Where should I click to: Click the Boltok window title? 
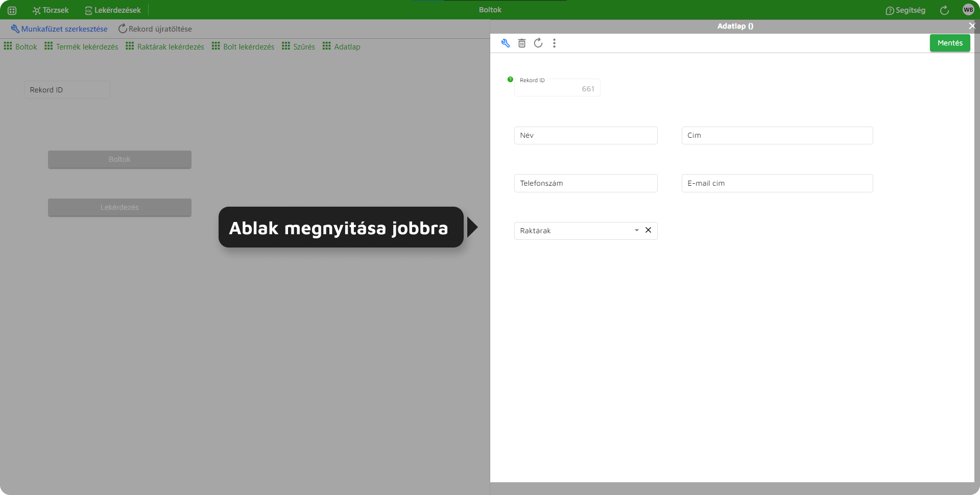[x=490, y=10]
